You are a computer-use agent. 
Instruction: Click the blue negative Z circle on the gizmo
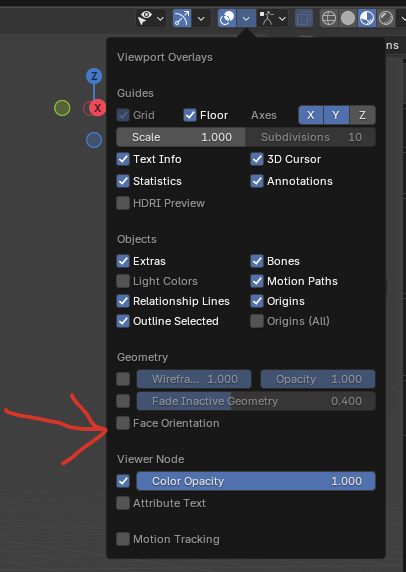click(x=94, y=140)
